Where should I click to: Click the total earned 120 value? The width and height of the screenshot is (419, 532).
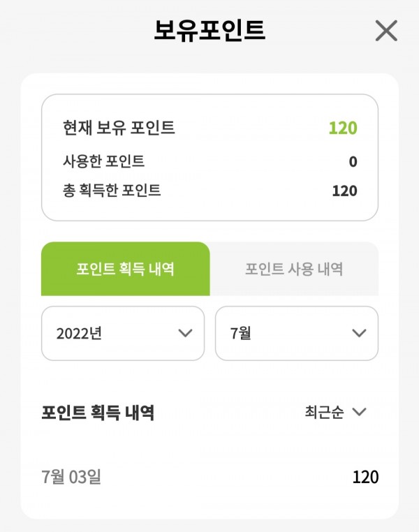pos(344,191)
